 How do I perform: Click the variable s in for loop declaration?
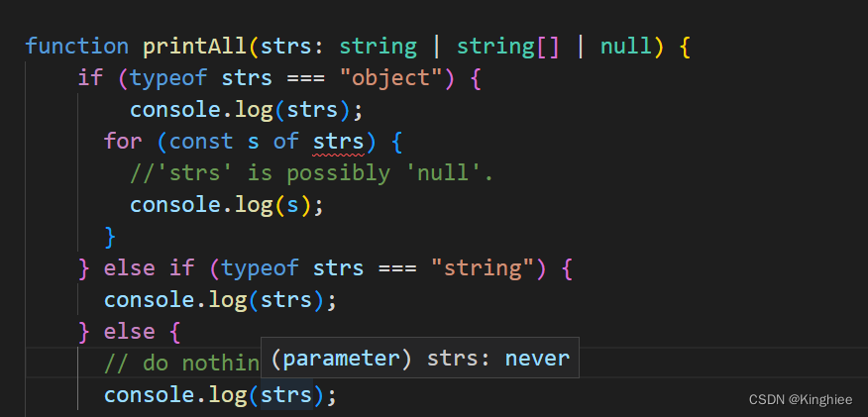[253, 143]
